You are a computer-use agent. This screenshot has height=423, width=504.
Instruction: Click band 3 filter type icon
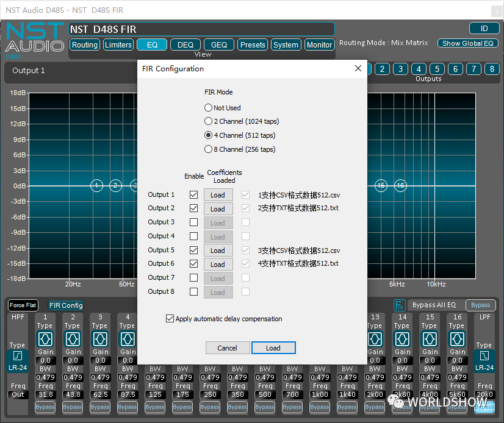point(100,339)
